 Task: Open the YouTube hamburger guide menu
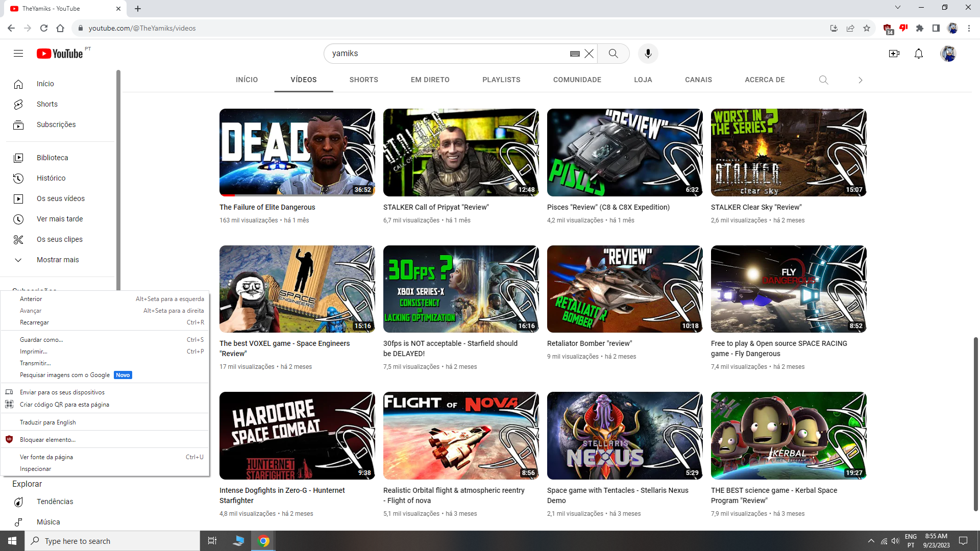[x=18, y=54]
